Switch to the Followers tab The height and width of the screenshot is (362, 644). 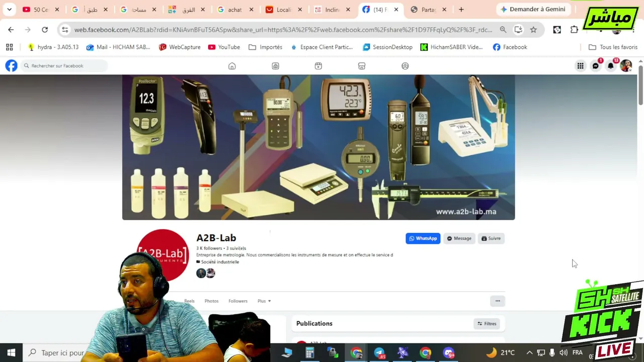[238, 301]
